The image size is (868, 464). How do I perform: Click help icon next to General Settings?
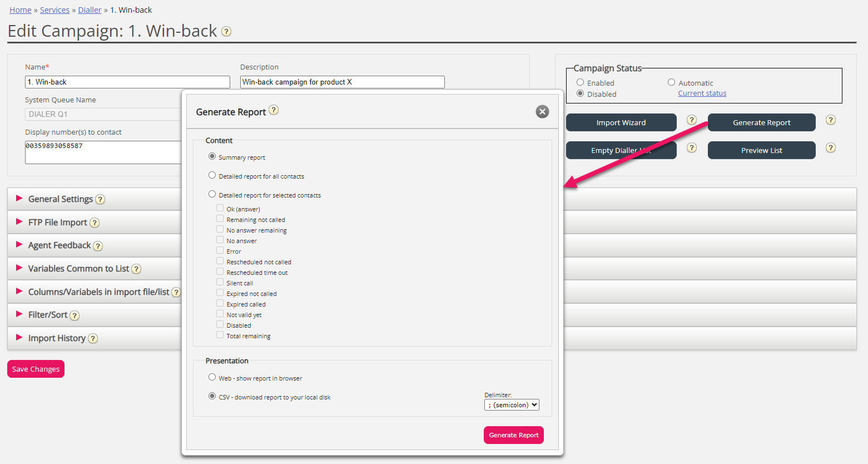point(100,200)
